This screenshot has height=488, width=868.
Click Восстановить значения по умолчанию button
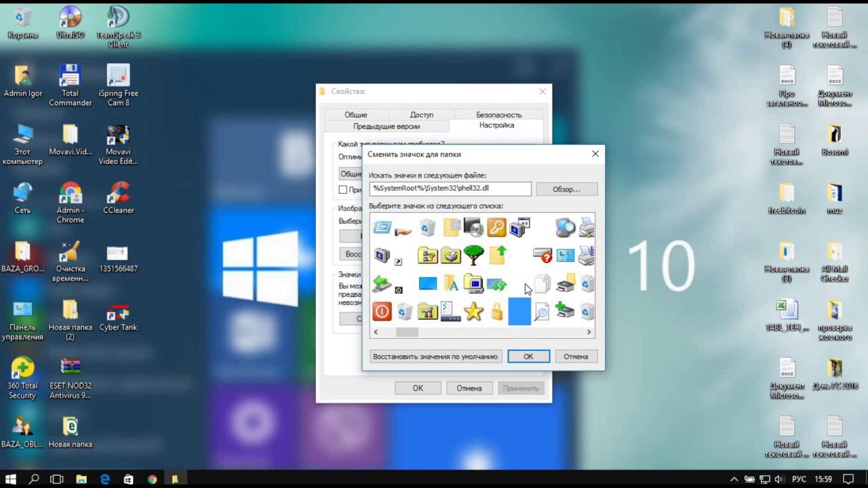[x=435, y=357]
